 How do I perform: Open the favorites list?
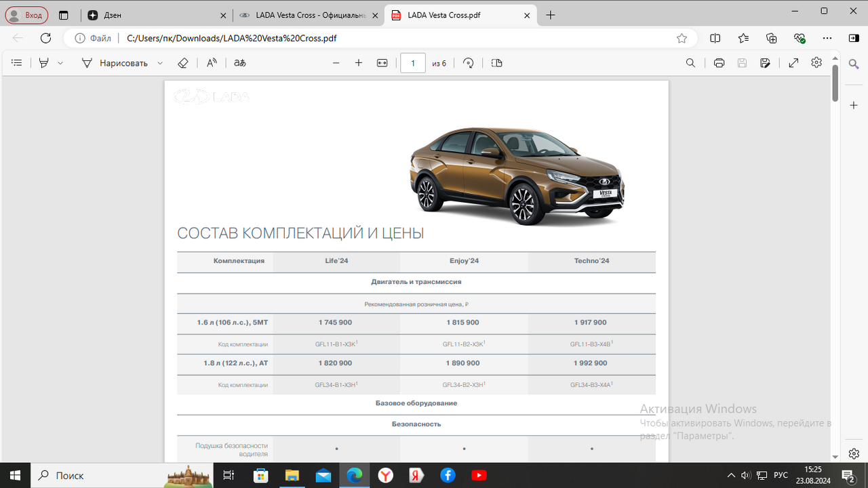(x=743, y=38)
